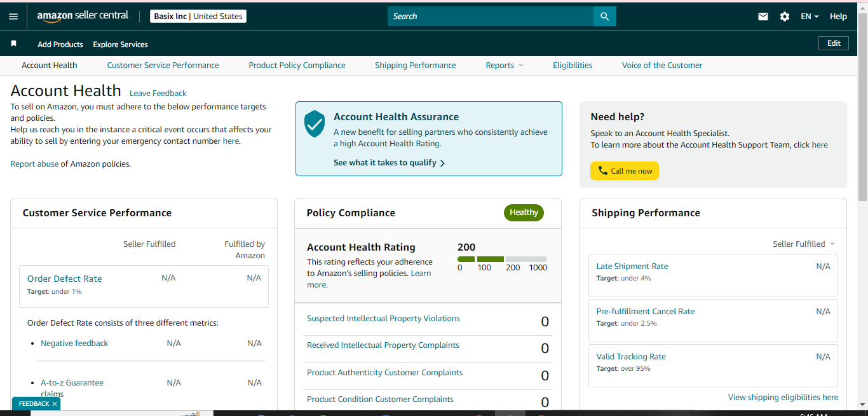Click the Account Health Assurance shield icon
868x416 pixels.
pyautogui.click(x=315, y=123)
